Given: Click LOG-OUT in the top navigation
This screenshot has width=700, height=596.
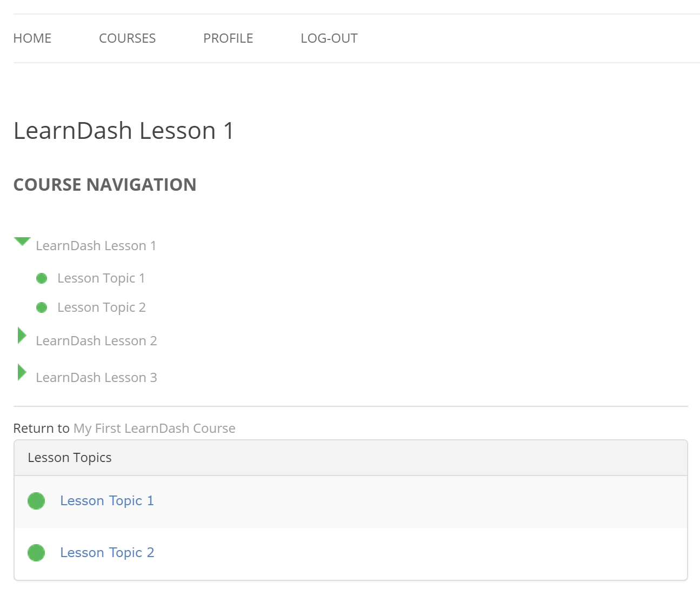Looking at the screenshot, I should [x=329, y=38].
